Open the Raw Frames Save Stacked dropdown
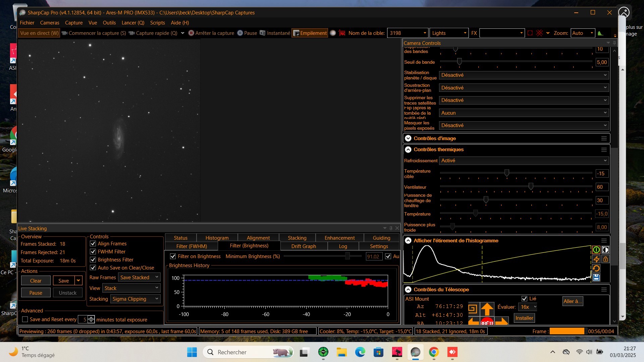The height and width of the screenshot is (362, 644). click(x=139, y=277)
